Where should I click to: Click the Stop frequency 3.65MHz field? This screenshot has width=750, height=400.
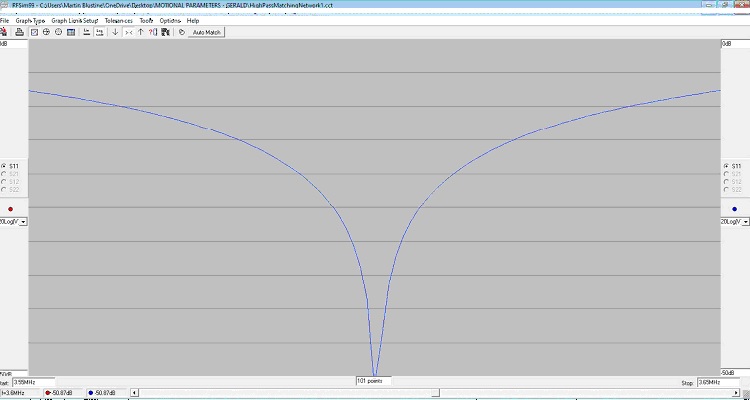point(718,383)
